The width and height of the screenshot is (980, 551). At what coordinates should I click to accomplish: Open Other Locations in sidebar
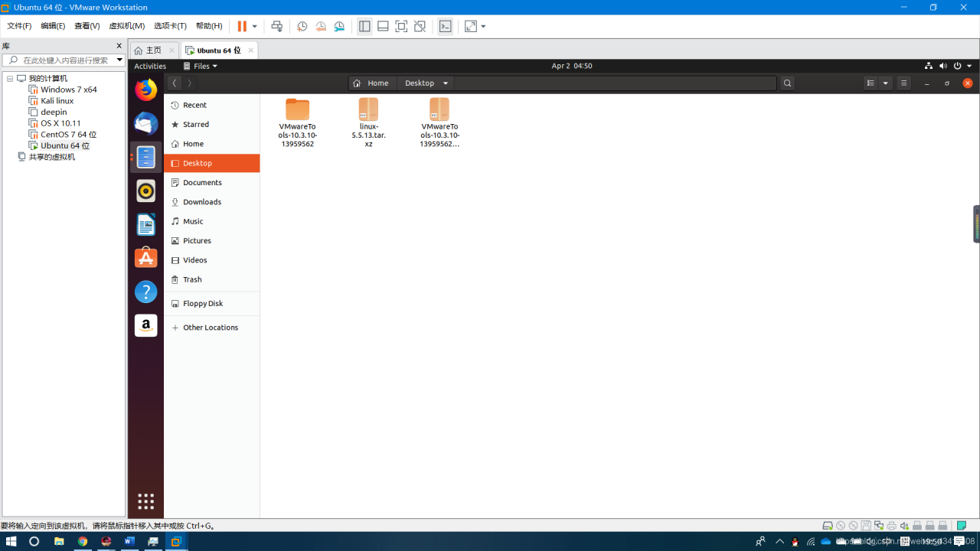212,328
